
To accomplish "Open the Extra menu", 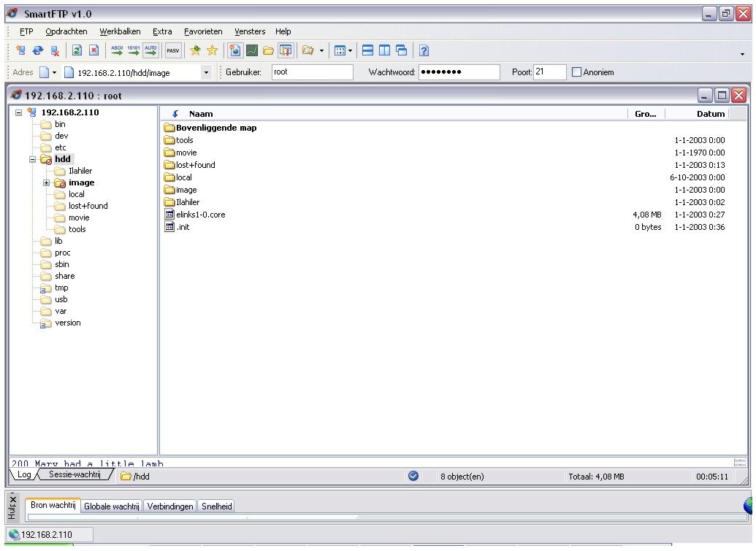I will (x=162, y=32).
